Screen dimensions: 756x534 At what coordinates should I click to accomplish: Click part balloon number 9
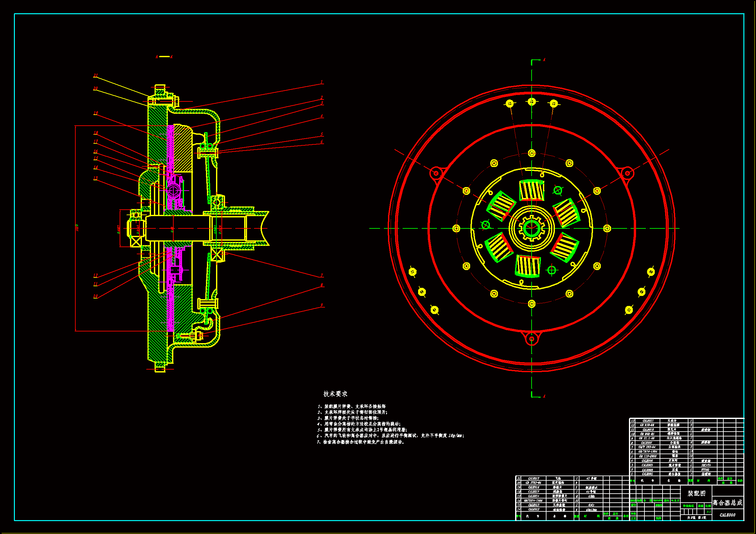click(322, 305)
